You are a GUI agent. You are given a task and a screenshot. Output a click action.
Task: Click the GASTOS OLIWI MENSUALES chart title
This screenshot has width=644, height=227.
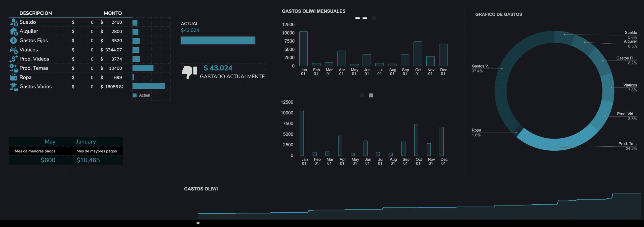click(314, 11)
